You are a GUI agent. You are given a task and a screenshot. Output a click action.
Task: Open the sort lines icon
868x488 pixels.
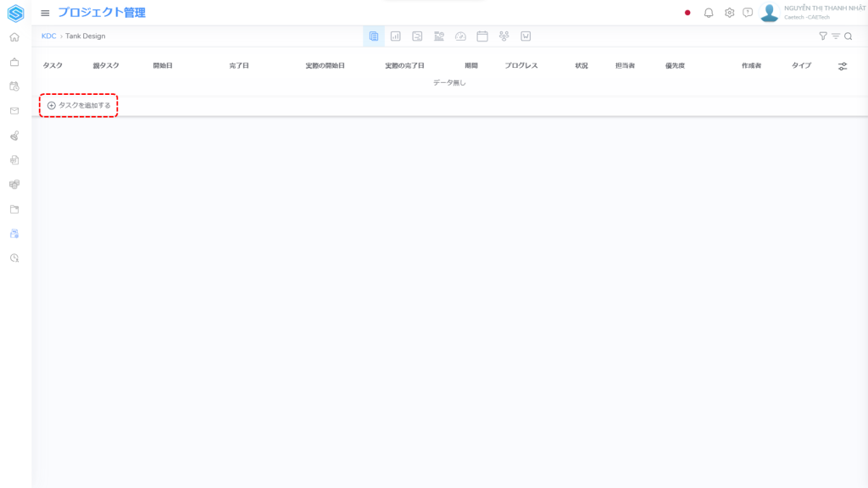[836, 36]
